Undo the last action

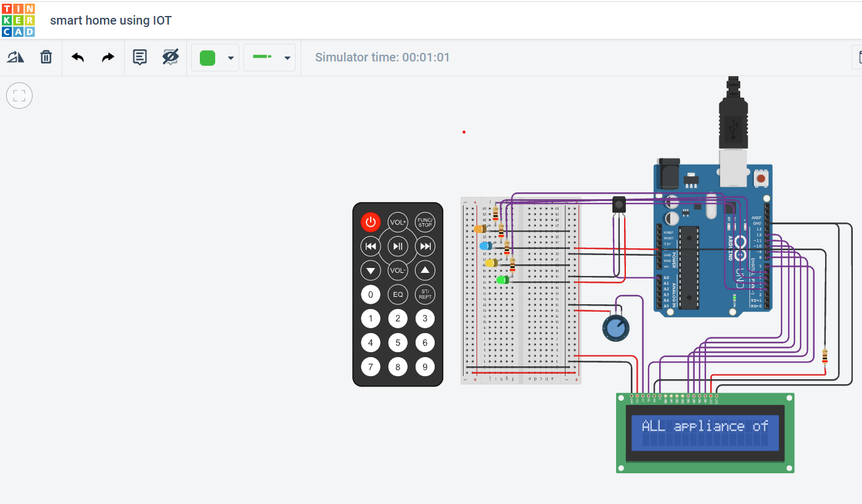tap(77, 57)
